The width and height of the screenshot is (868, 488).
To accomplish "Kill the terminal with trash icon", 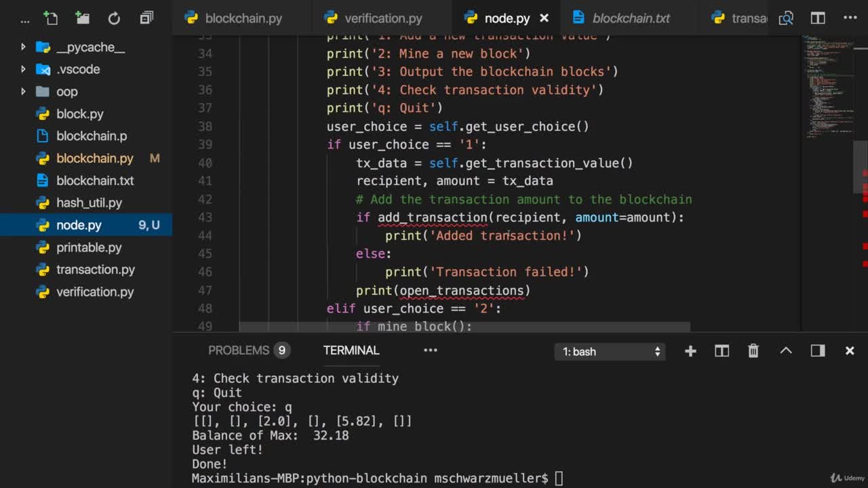I will click(753, 350).
